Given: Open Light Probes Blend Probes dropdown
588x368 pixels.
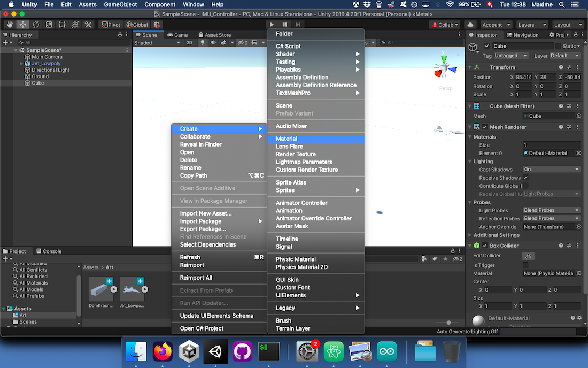Looking at the screenshot, I should click(551, 210).
